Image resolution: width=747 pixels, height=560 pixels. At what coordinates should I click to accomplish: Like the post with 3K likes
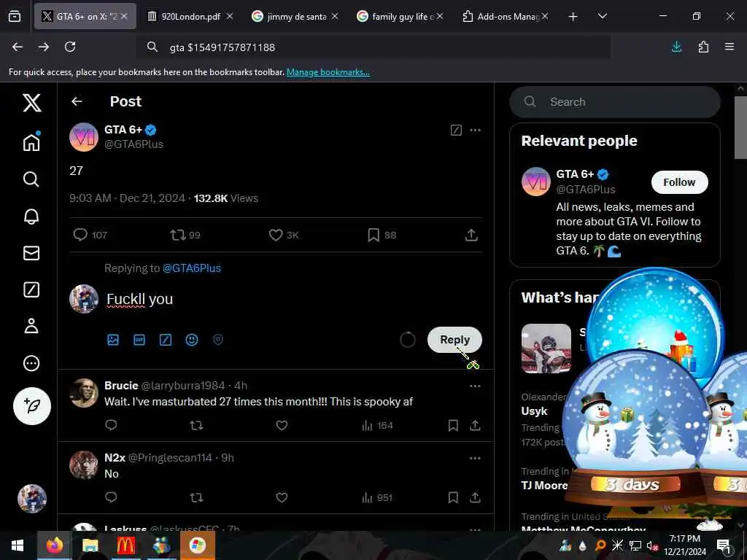[284, 235]
